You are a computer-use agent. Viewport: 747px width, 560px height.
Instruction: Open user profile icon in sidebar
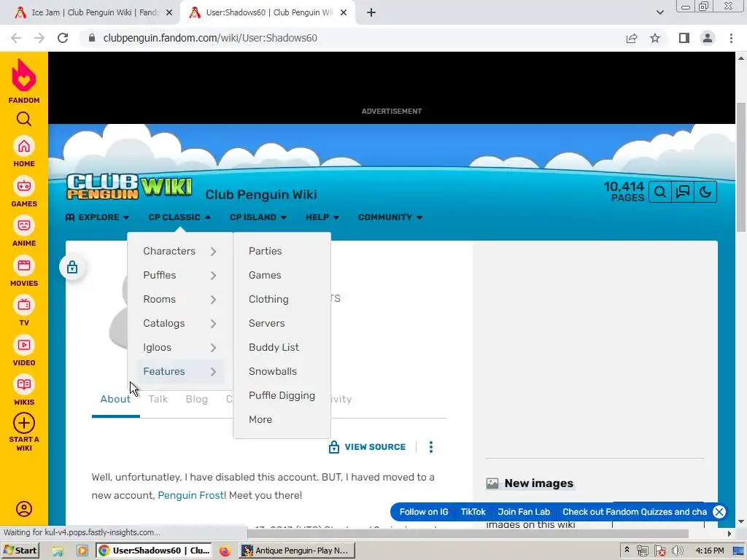tap(24, 509)
